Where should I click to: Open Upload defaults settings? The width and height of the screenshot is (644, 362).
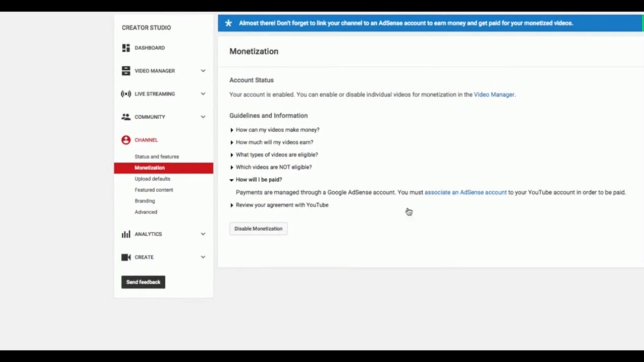pos(152,179)
